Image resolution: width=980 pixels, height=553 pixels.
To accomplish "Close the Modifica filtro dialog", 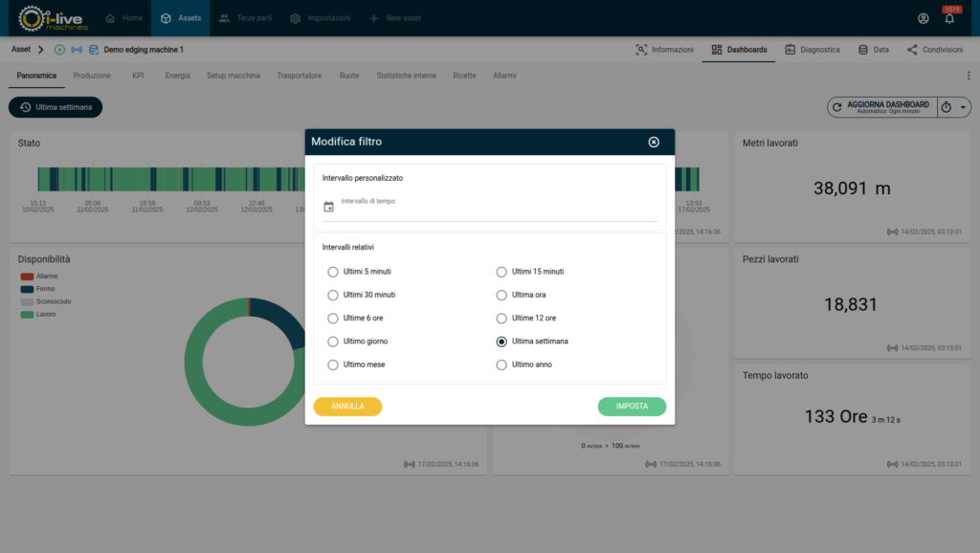I will [654, 142].
